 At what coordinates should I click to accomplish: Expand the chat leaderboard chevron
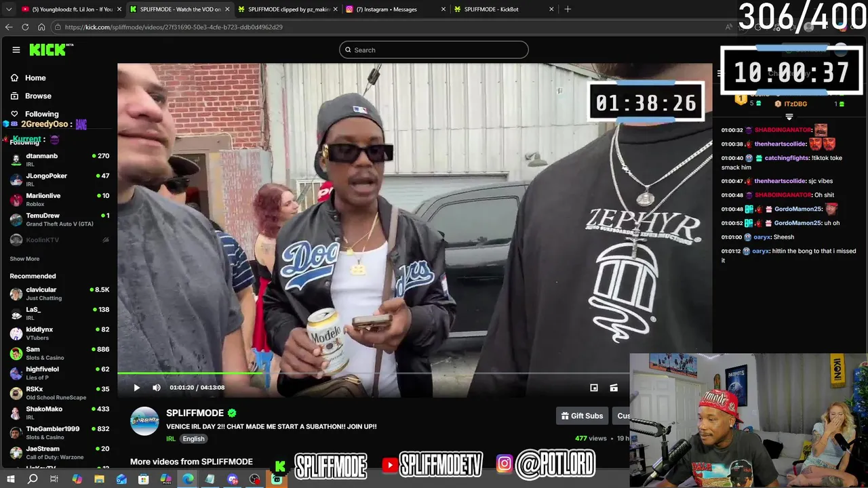789,117
